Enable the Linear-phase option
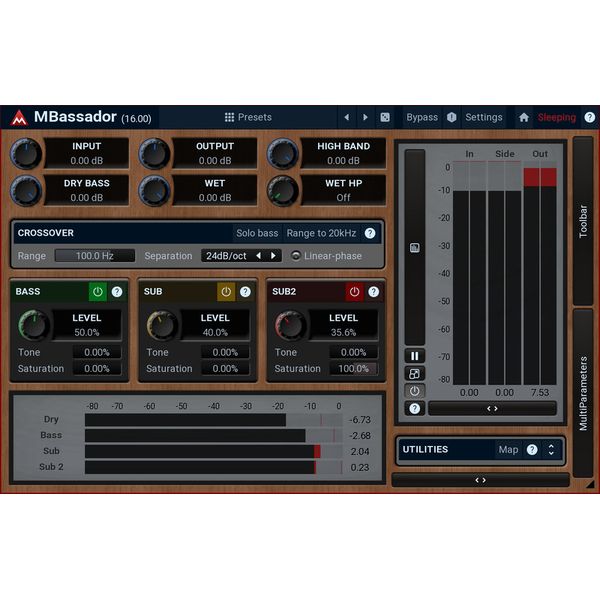This screenshot has width=600, height=600. (327, 256)
